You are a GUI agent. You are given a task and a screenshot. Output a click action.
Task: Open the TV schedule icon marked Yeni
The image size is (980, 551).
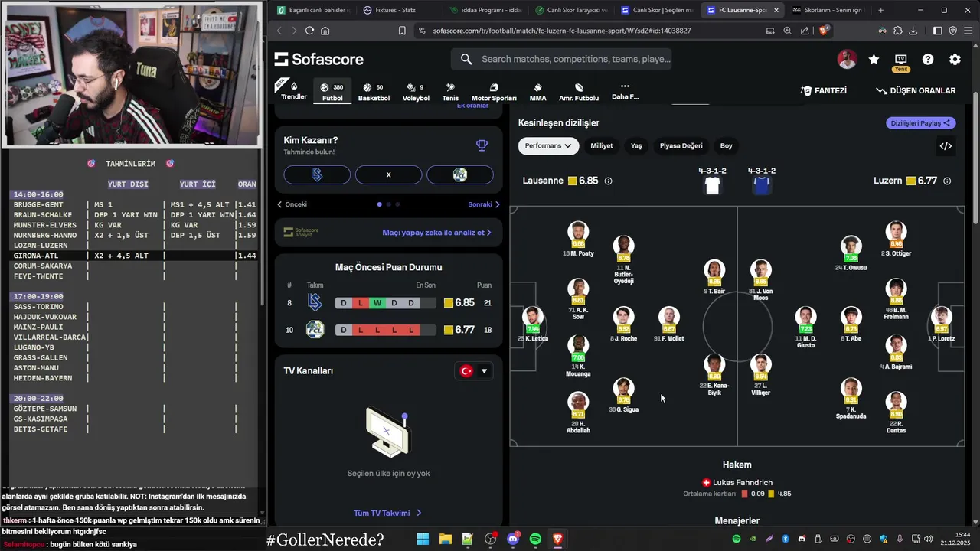tap(900, 61)
